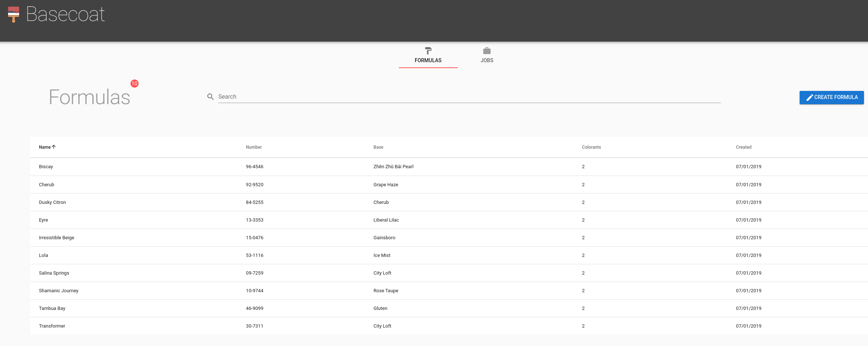
Task: Select the Transformer formula name
Action: (x=52, y=326)
